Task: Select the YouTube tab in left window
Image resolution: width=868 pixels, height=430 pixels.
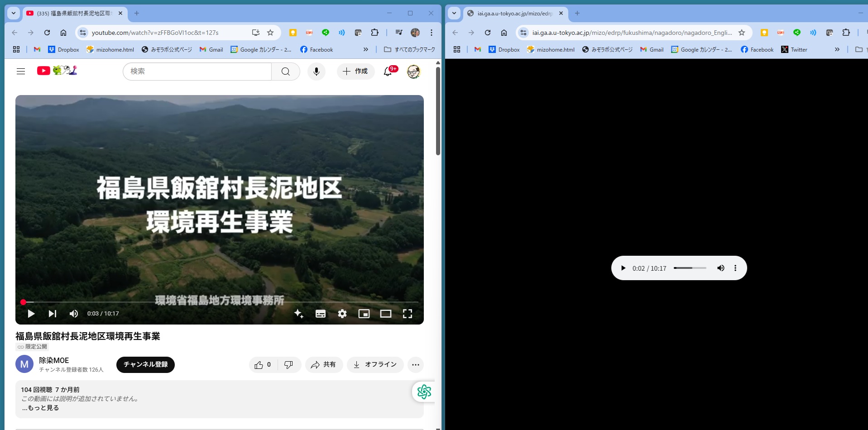Action: (x=74, y=14)
